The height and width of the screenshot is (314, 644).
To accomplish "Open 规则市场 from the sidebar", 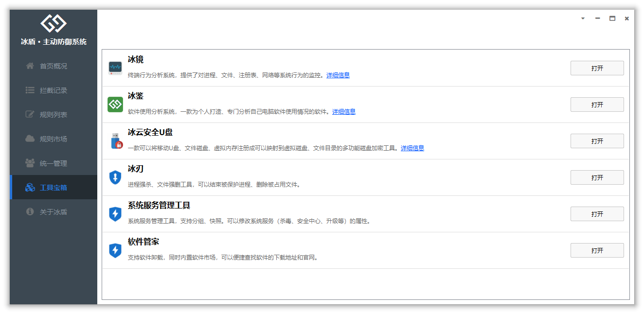I will [54, 139].
